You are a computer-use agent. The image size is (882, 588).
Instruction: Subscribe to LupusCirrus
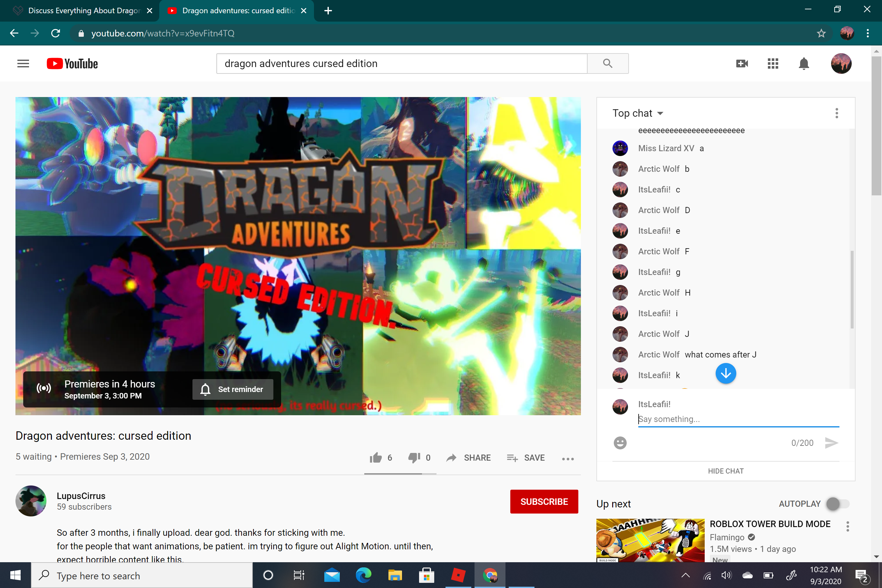click(544, 501)
